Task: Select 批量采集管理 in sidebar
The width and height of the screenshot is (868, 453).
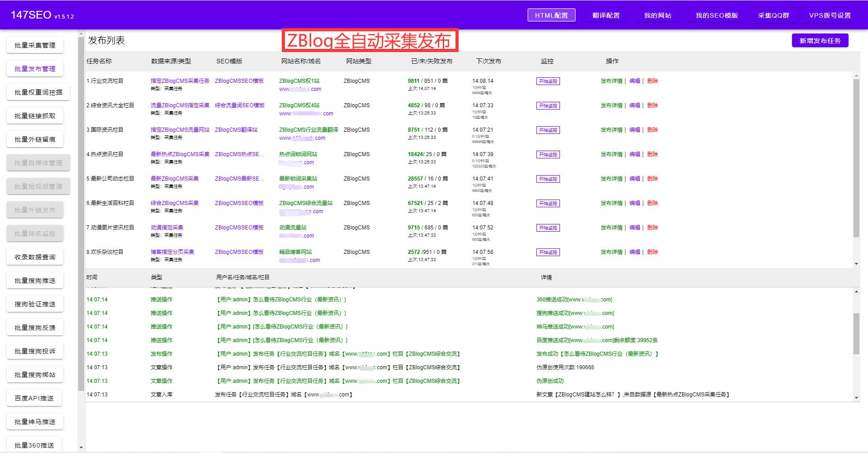Action: [35, 45]
